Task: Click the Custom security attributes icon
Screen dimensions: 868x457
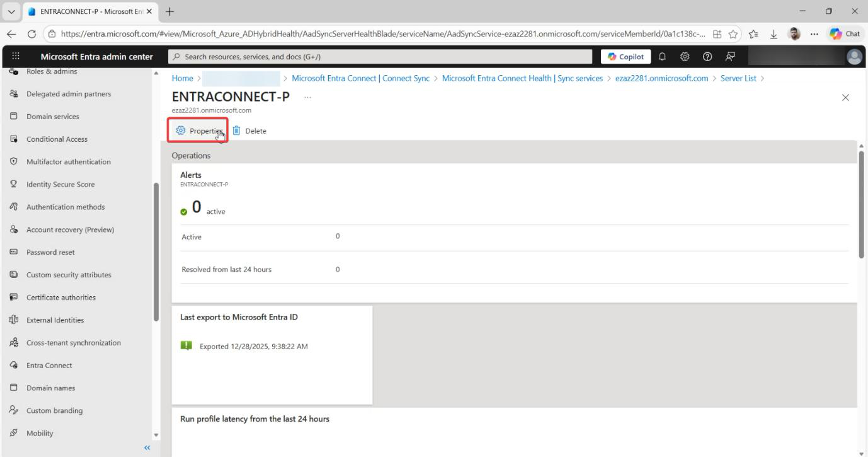Action: pyautogui.click(x=13, y=275)
